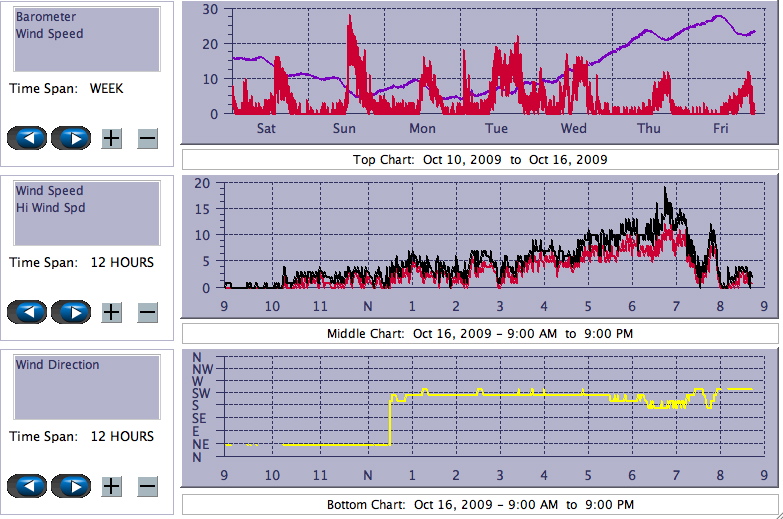The image size is (783, 519).
Task: Go back in time on the middle chart
Action: pyautogui.click(x=27, y=312)
